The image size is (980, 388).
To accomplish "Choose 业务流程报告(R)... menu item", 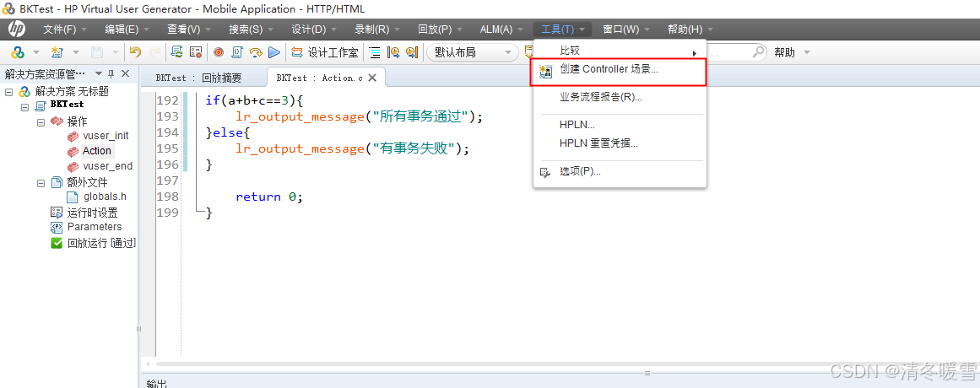I will click(620, 97).
